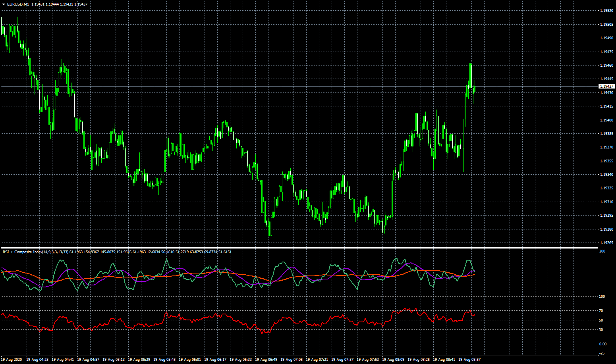Screen dimensions: 616x364
Task: Click price scale value 1.19490
Action: tap(606, 38)
